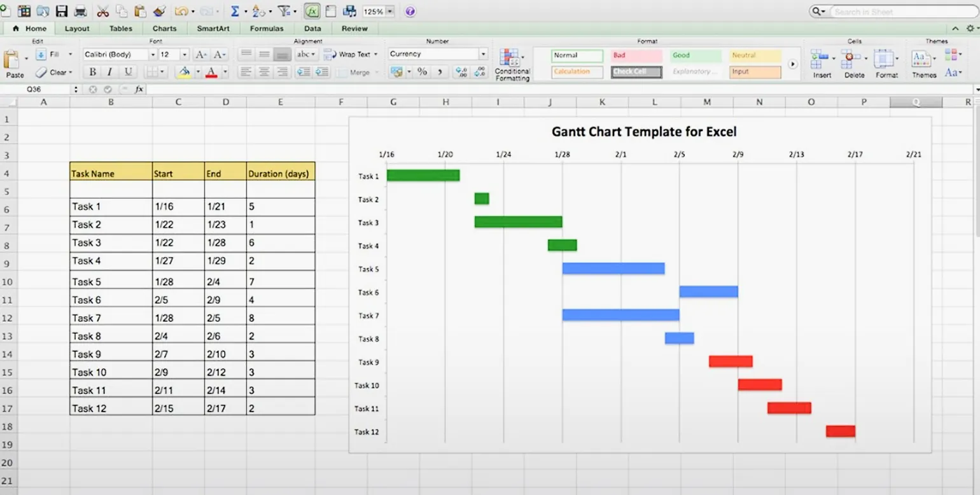Switch to the Charts tab
980x495 pixels.
click(164, 29)
